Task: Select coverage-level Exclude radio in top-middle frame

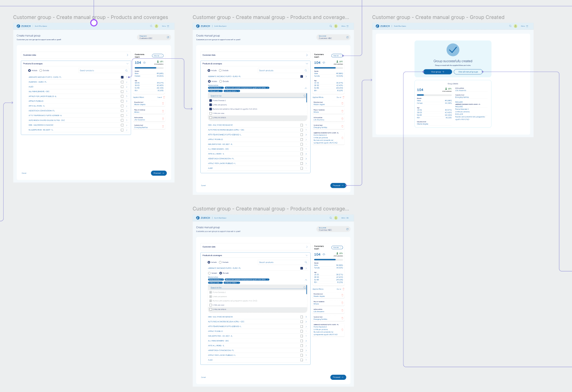Action: pos(220,81)
